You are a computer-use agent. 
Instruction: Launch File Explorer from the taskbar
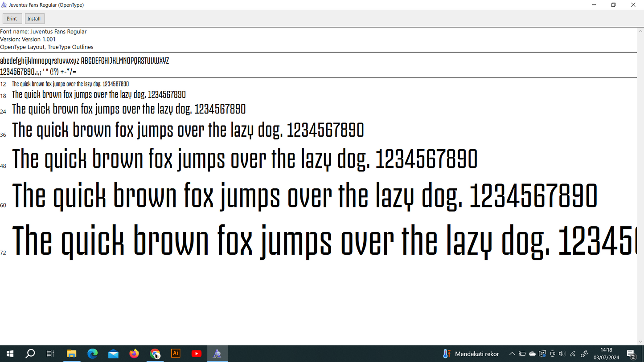[x=71, y=354]
